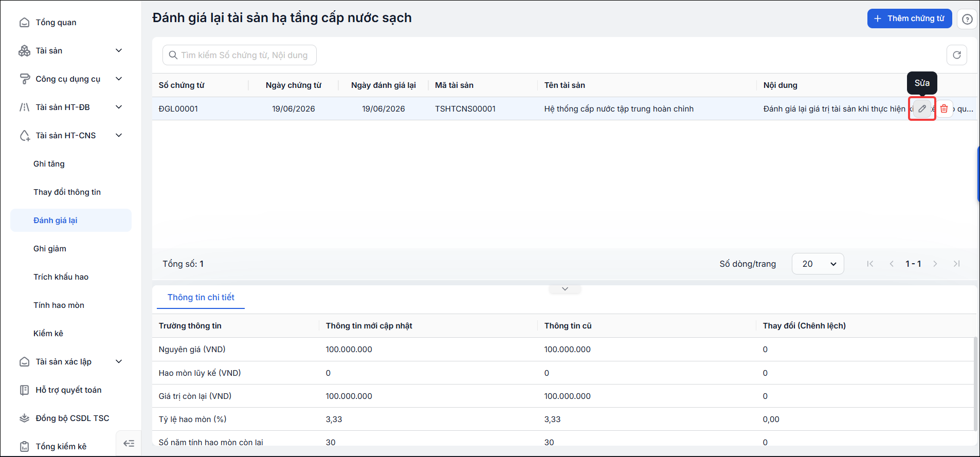Click the 1 - 1 page range text

point(913,264)
